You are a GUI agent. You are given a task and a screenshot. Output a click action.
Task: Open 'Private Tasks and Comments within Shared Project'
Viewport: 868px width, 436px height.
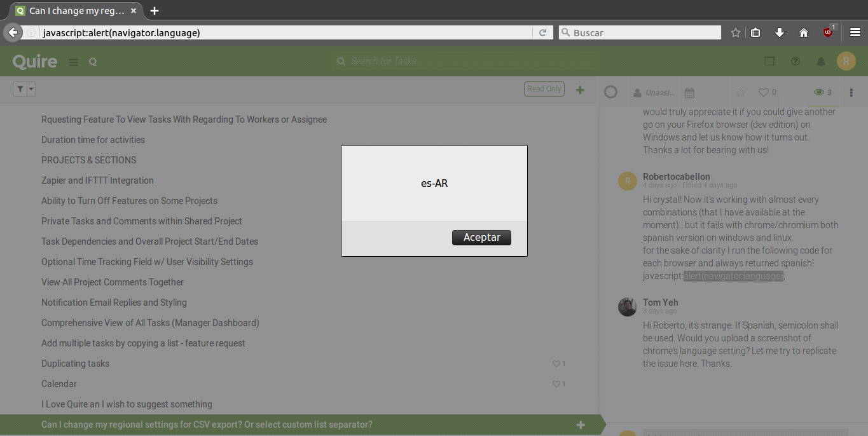point(142,221)
